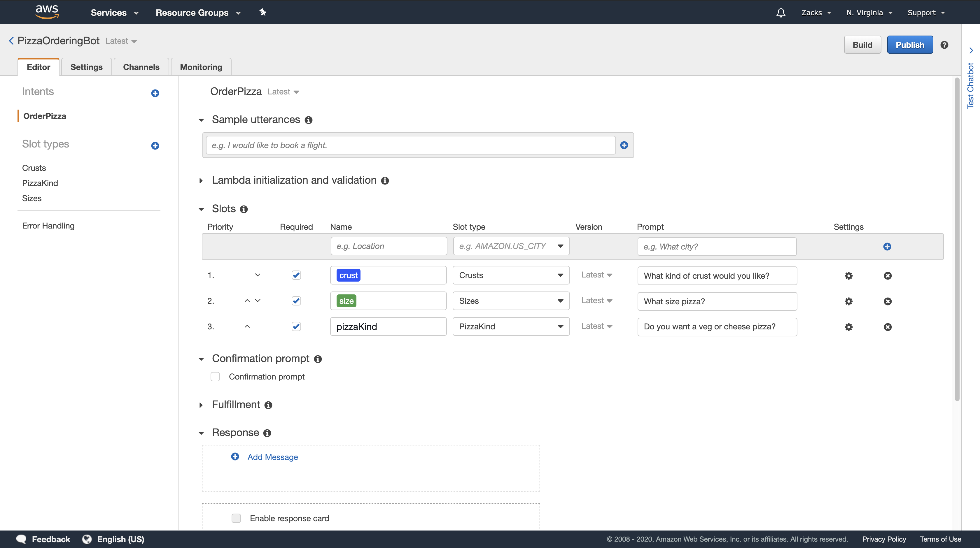
Task: Click the help question mark icon
Action: point(944,45)
